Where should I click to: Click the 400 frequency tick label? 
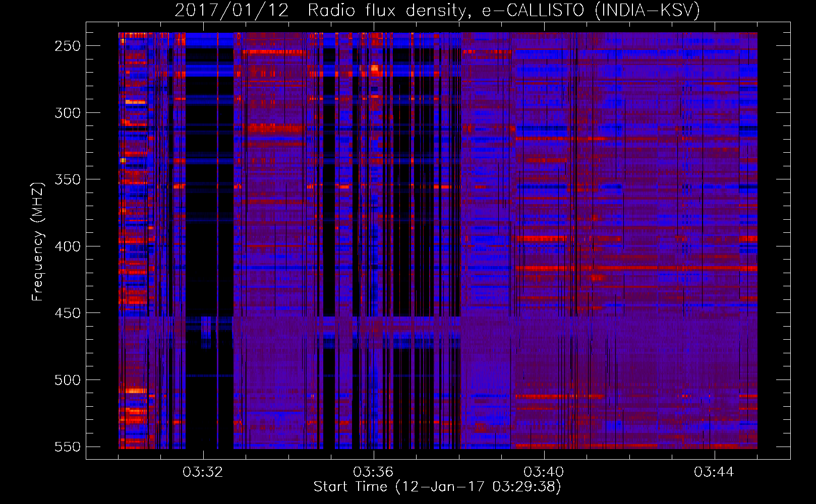pyautogui.click(x=68, y=246)
